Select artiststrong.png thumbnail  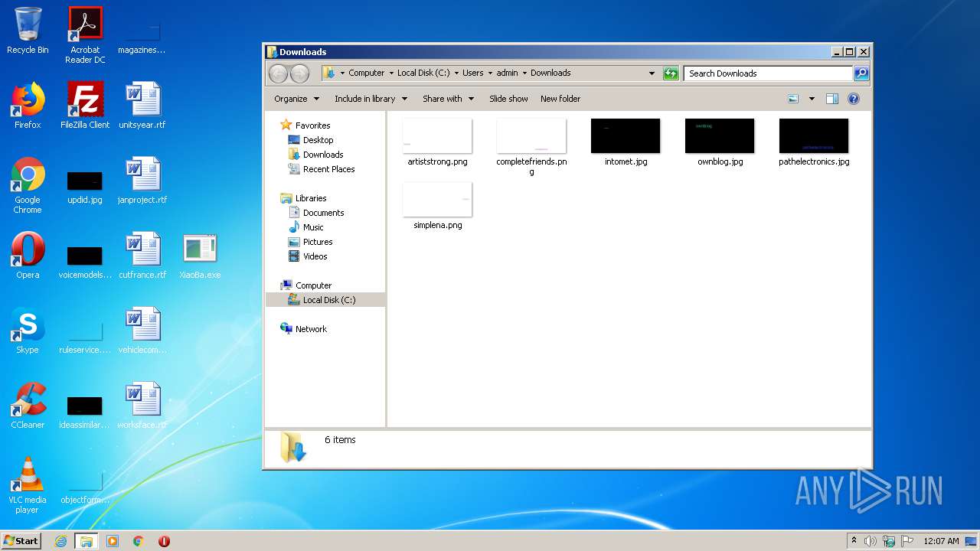pos(437,142)
